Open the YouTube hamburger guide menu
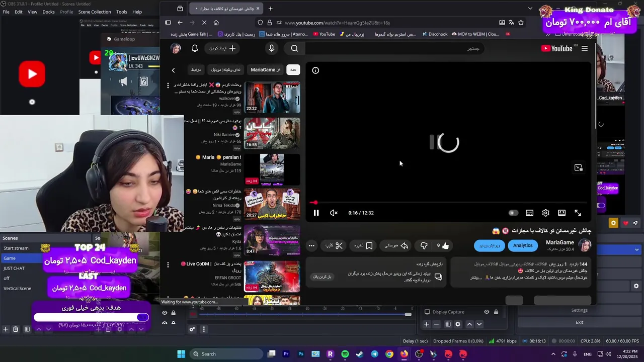The width and height of the screenshot is (644, 362). (585, 48)
